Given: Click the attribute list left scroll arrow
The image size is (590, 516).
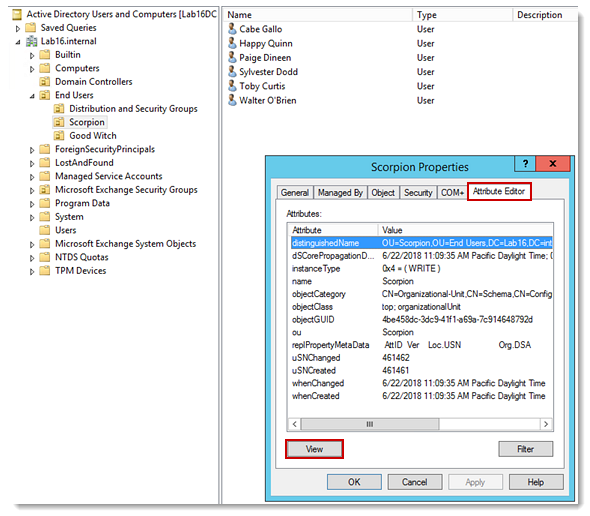Looking at the screenshot, I should click(x=295, y=424).
